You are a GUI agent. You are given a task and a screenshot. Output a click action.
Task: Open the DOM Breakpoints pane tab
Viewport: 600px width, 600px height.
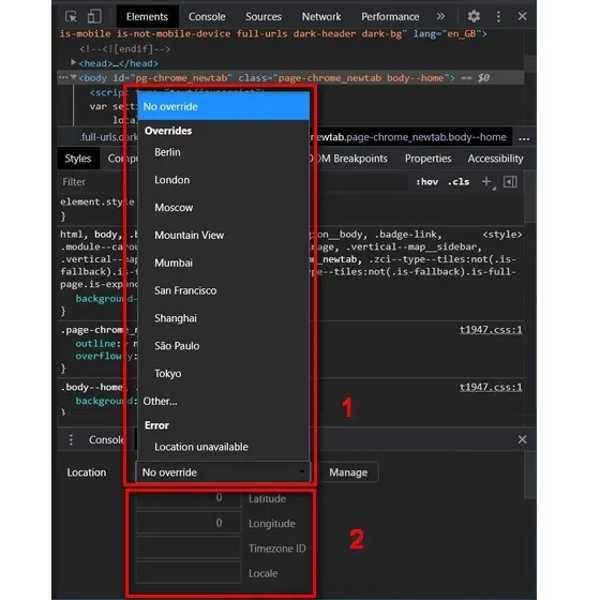(347, 158)
